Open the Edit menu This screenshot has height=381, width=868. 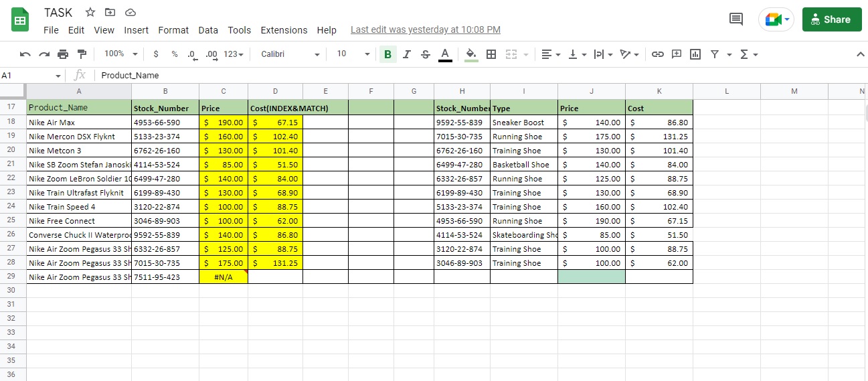click(x=76, y=30)
